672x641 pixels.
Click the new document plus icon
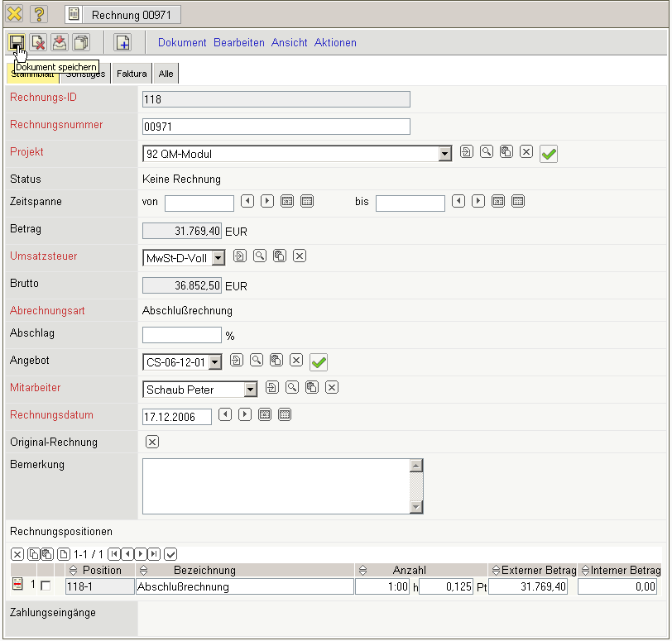pyautogui.click(x=122, y=42)
